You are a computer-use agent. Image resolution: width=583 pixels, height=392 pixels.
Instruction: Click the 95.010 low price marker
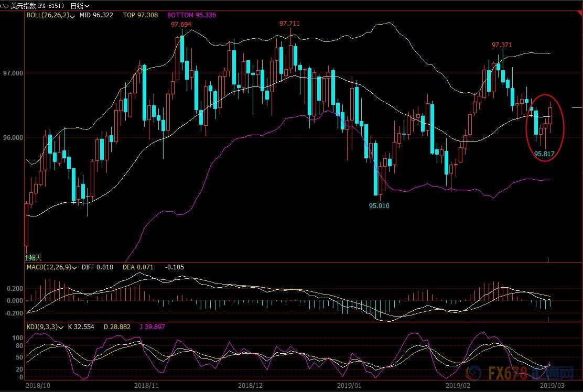pos(379,206)
